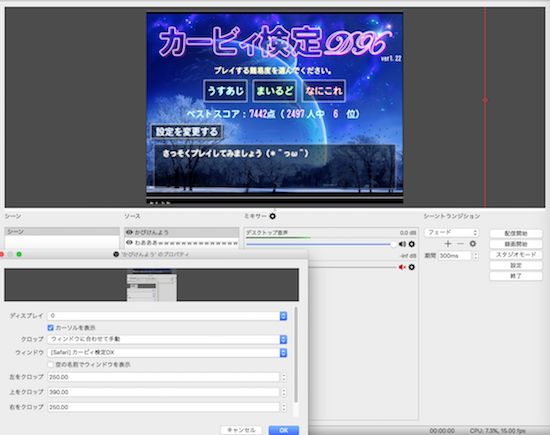Click stepper arrows for 左をクロップ
This screenshot has width=550, height=435.
(x=284, y=377)
